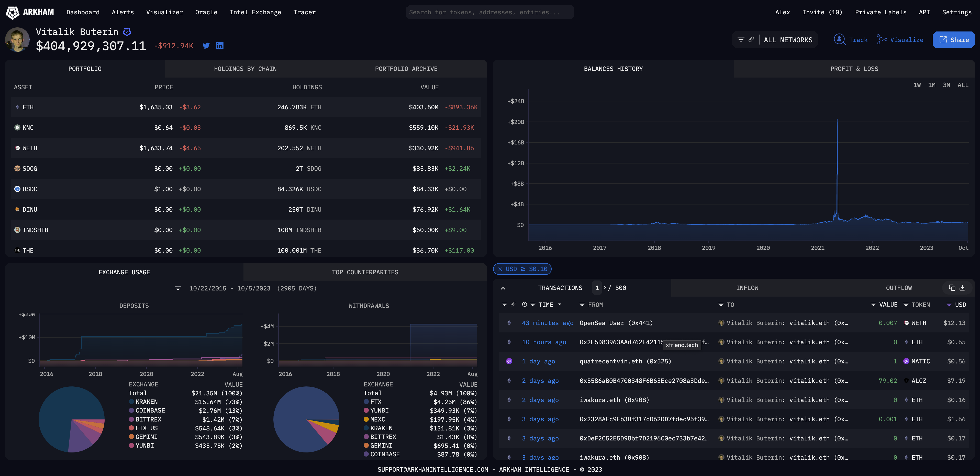Click the verified badge next to Vitalik Buterin
The image size is (980, 476).
127,32
